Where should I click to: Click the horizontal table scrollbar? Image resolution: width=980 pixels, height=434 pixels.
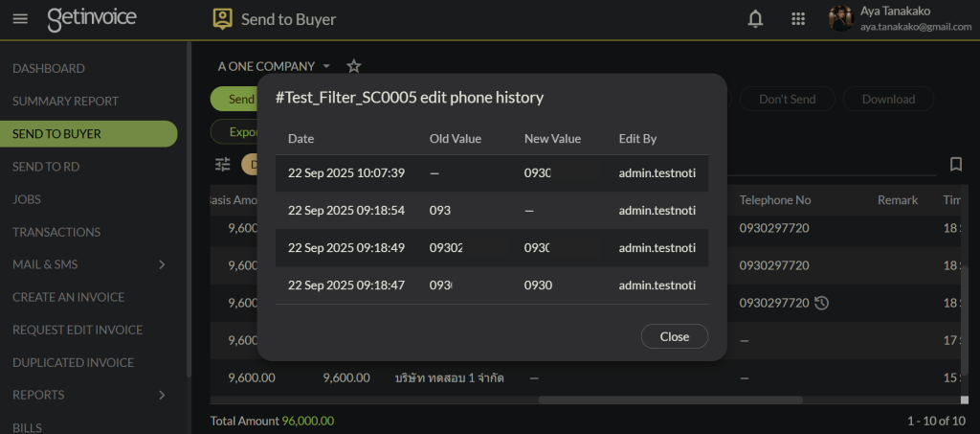(x=670, y=400)
